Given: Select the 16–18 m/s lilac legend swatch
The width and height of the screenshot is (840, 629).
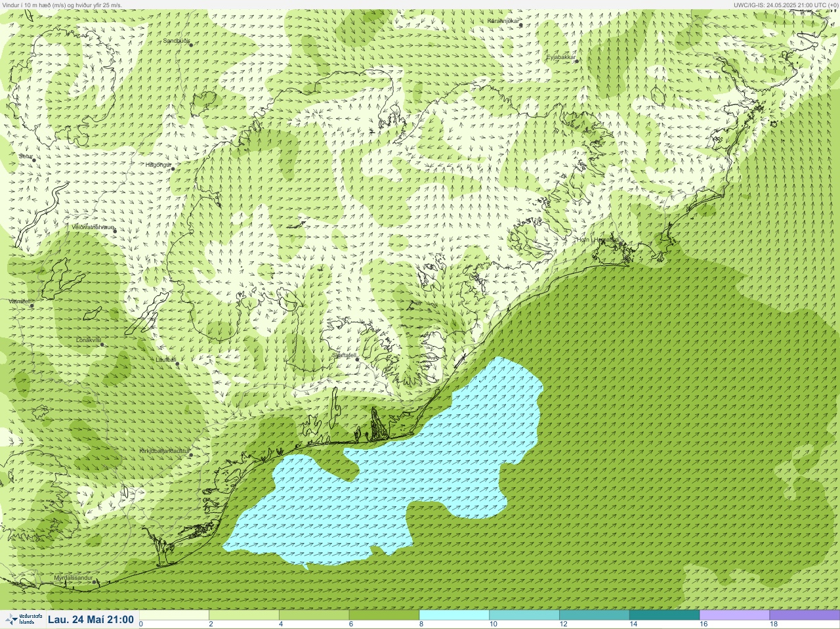Looking at the screenshot, I should coord(734,615).
